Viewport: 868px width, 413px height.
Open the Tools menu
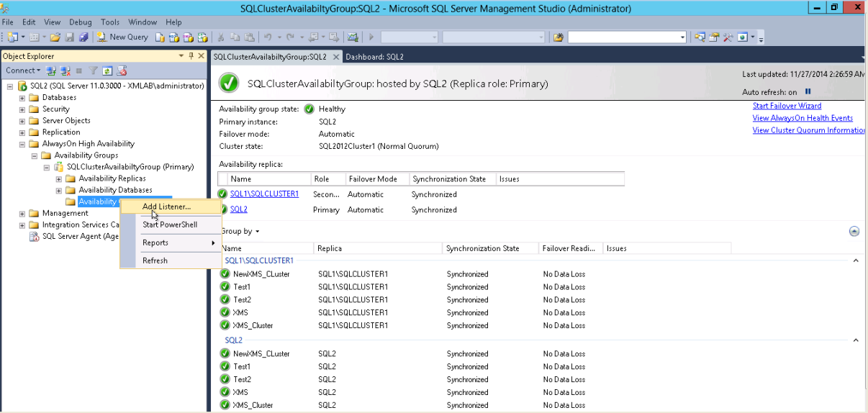[110, 22]
